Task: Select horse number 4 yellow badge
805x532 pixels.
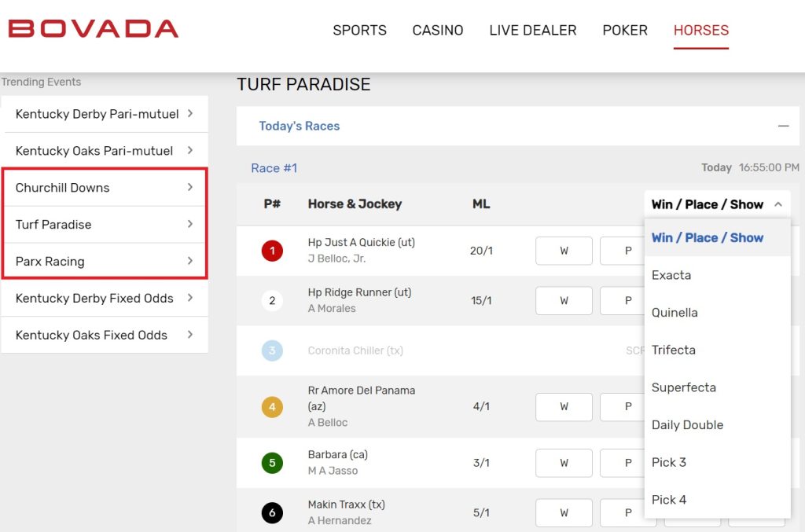Action: [272, 407]
